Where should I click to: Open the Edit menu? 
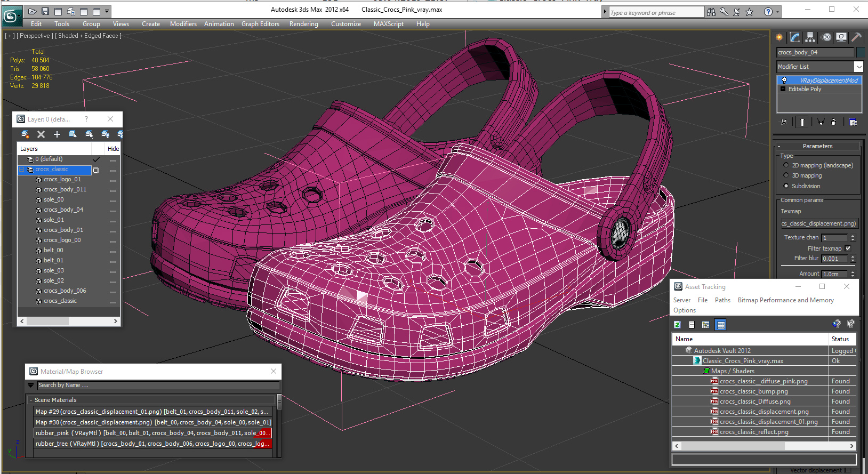pyautogui.click(x=36, y=24)
